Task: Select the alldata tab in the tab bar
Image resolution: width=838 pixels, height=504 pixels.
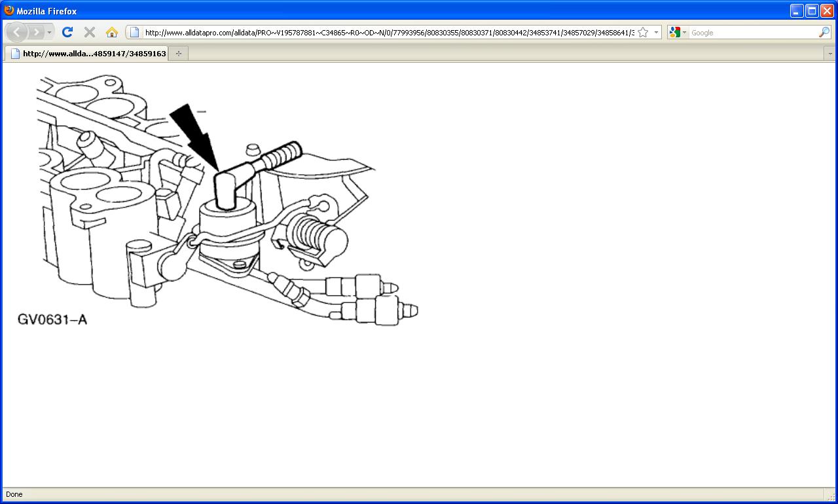Action: [x=87, y=54]
